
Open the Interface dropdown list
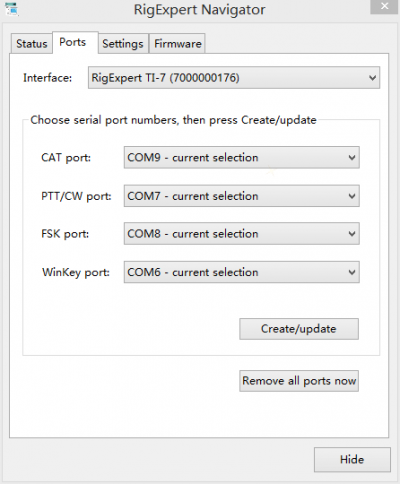(x=234, y=78)
